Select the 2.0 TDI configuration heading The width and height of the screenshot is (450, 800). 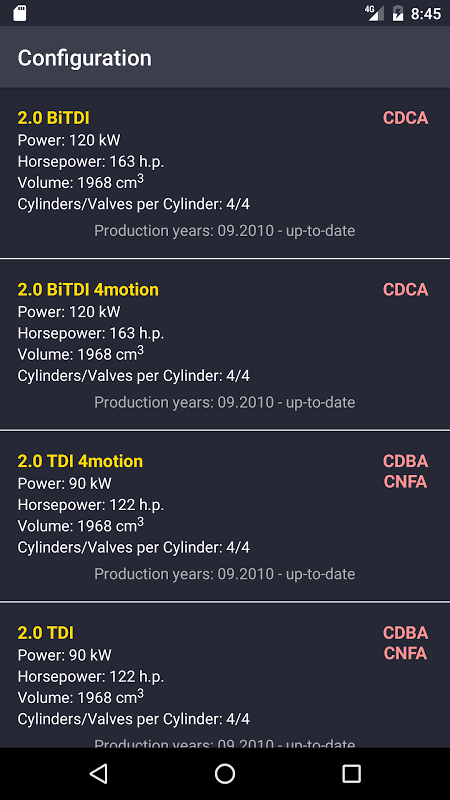tap(46, 633)
